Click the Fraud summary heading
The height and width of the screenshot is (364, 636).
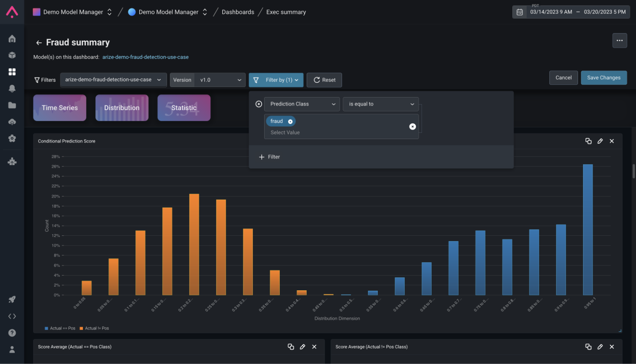tap(78, 42)
